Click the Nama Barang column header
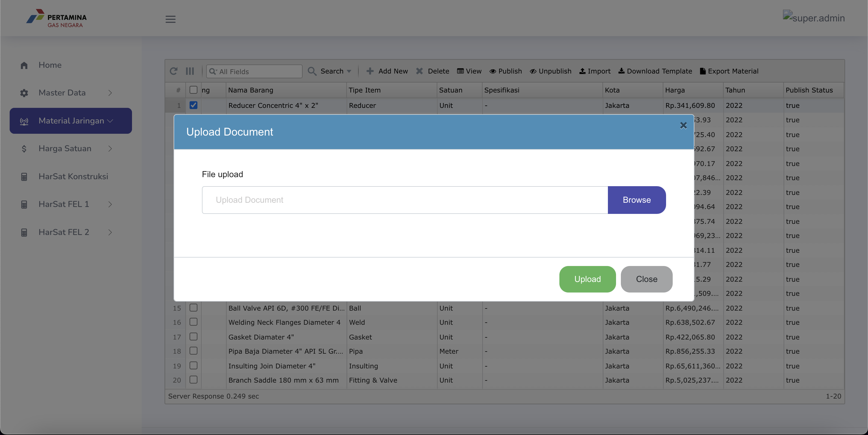Screen dimensions: 868x435 coord(286,90)
